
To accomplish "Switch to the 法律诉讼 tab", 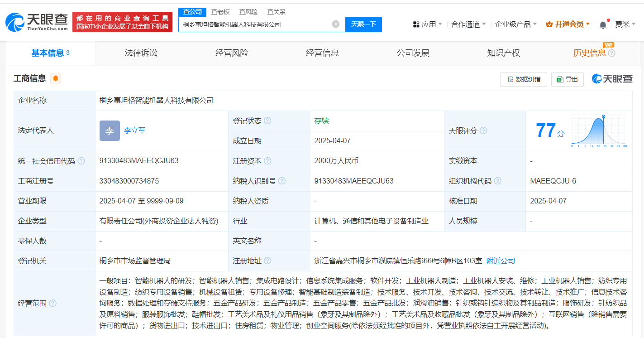I will pos(141,53).
